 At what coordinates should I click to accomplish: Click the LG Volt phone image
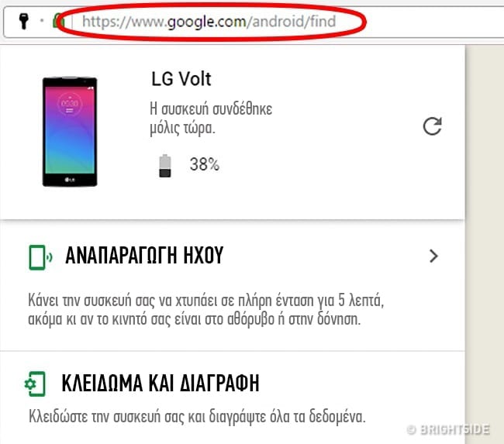[70, 132]
